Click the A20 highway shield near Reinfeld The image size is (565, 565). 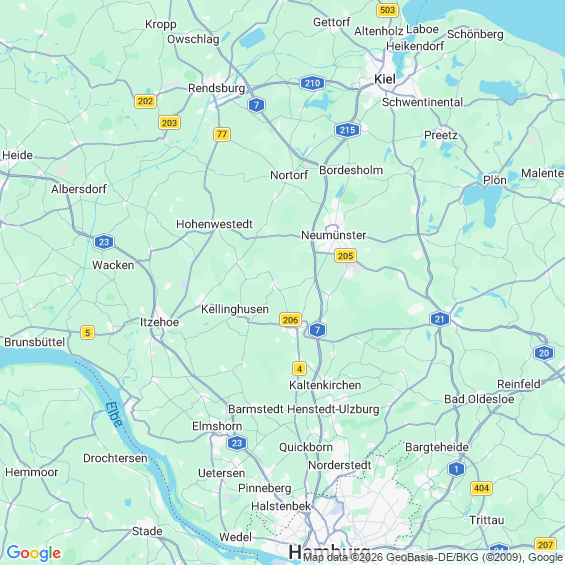point(544,353)
